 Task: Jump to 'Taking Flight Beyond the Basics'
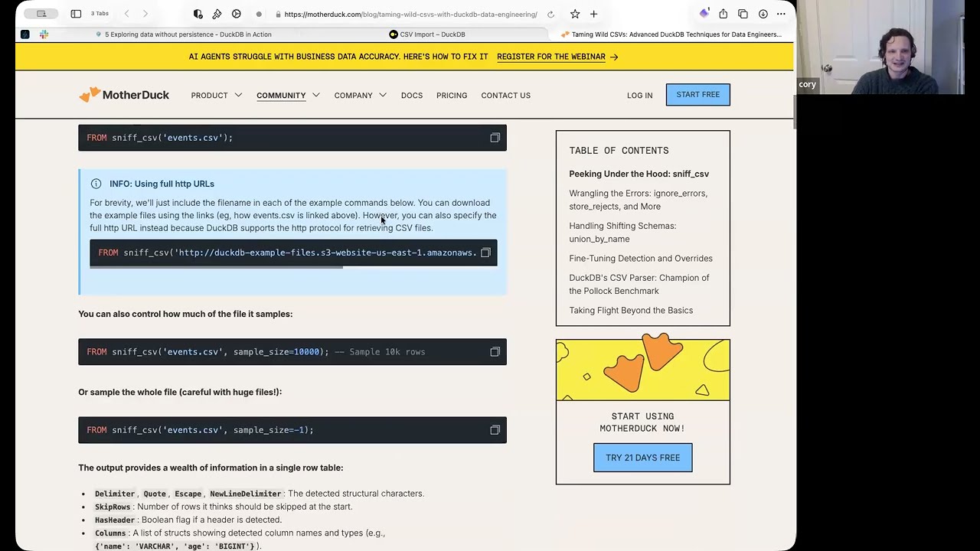point(631,311)
